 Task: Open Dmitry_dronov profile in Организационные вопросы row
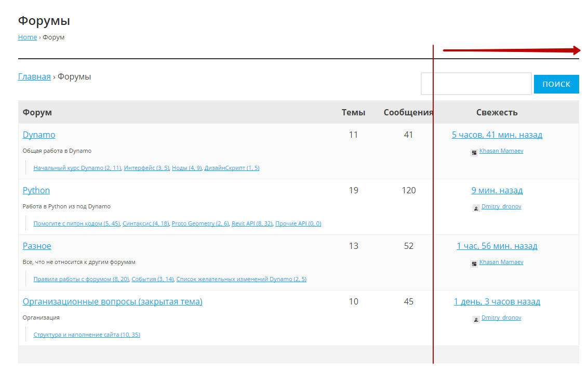click(x=501, y=317)
